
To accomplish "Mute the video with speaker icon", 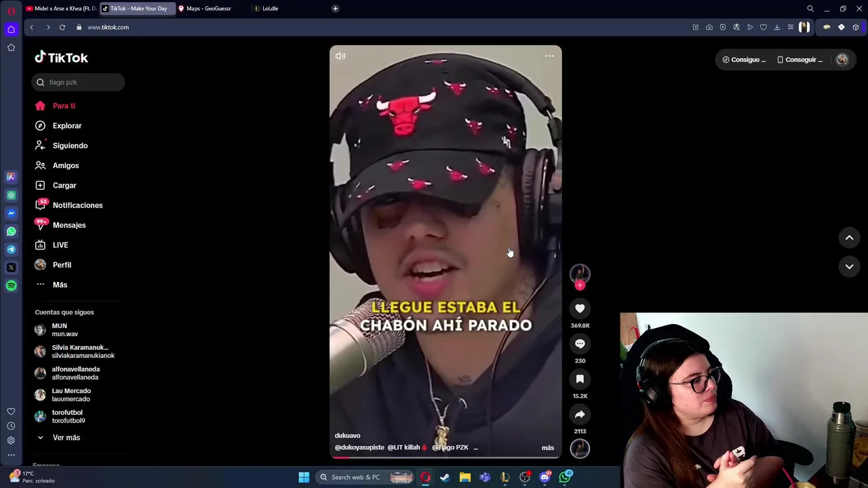I will coord(340,56).
